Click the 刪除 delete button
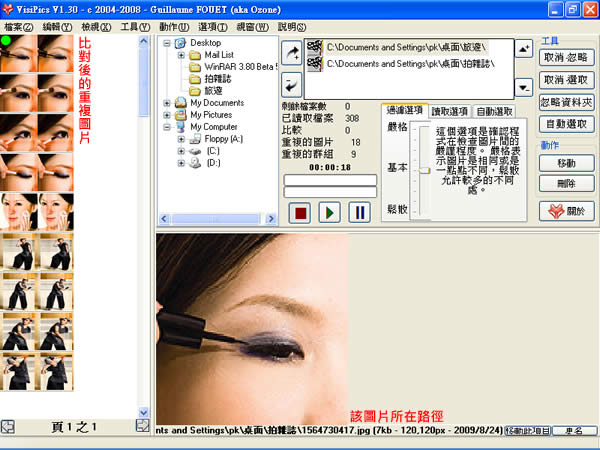Viewport: 600px width, 450px height. [566, 183]
